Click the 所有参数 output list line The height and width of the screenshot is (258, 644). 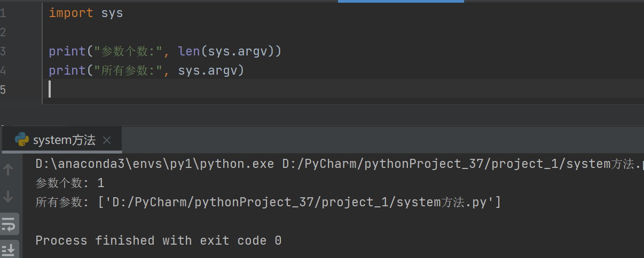click(x=268, y=203)
